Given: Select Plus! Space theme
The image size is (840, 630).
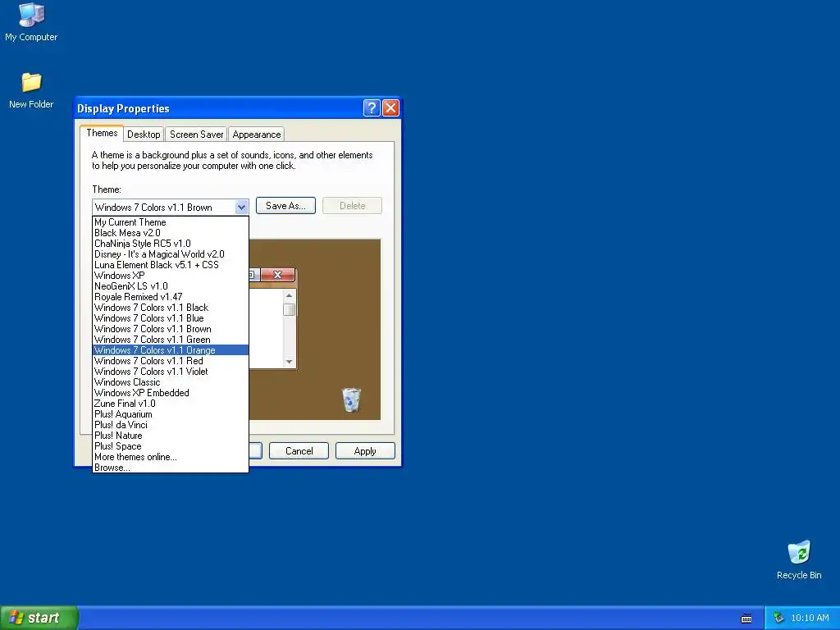Looking at the screenshot, I should (x=171, y=446).
